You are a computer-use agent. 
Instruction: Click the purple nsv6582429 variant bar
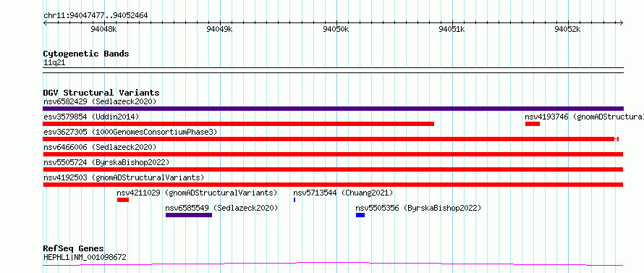point(333,109)
